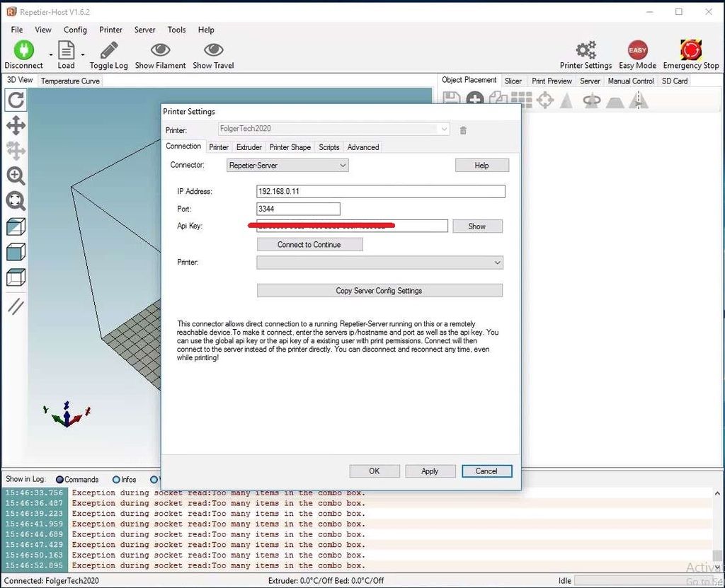Open the Temperature Curve tab
Image resolution: width=725 pixels, height=588 pixels.
point(69,80)
